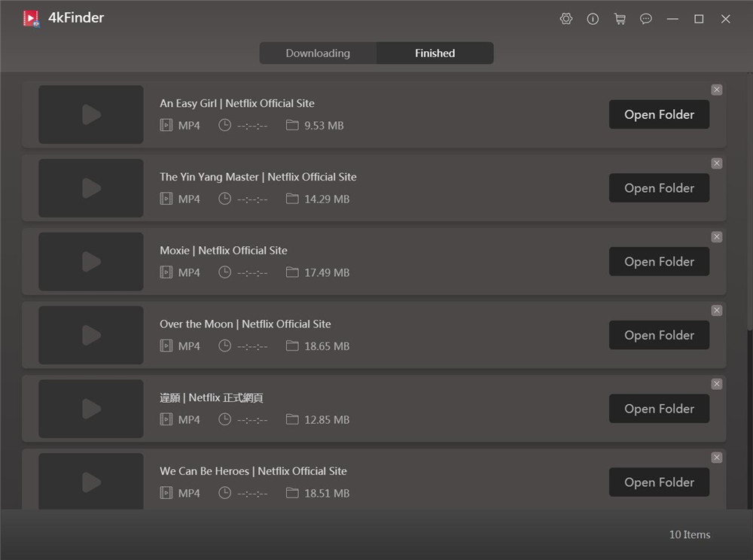Open Folder for An Easy Girl download

click(x=659, y=114)
